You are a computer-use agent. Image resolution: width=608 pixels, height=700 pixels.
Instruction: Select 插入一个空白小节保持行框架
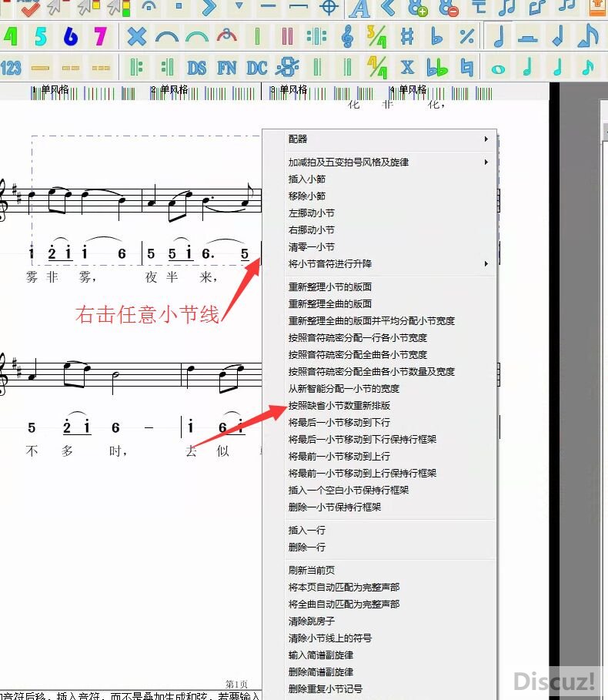pos(349,491)
